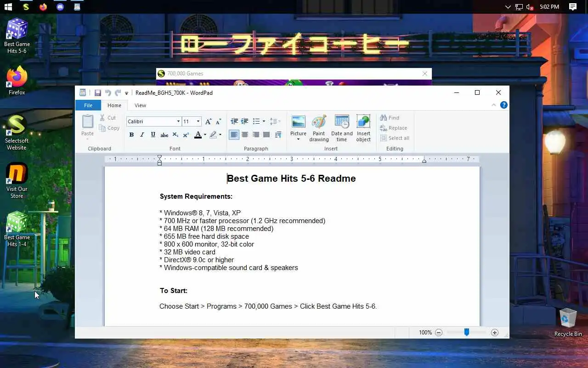Open the bullet list style dropdown
Screen dimensions: 588x368
coord(264,121)
